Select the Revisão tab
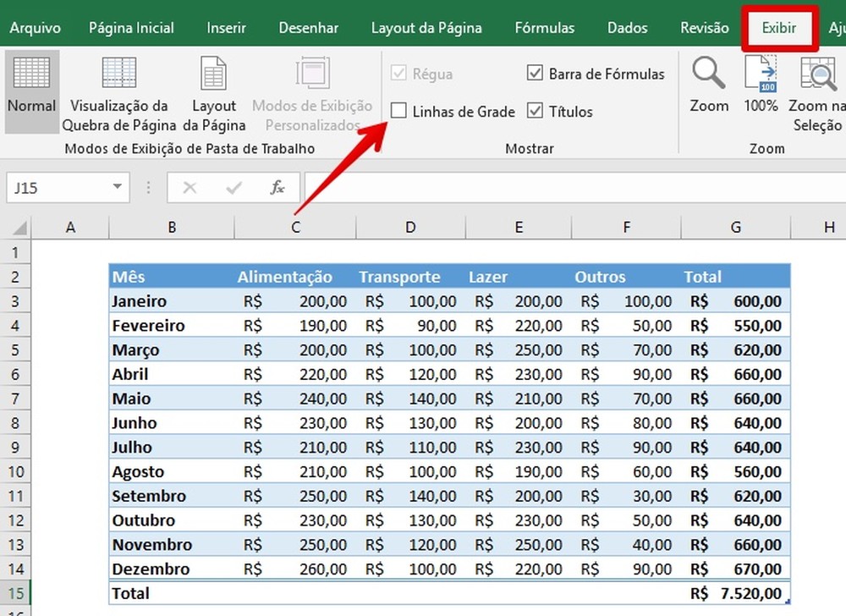The image size is (846, 616). [x=703, y=27]
